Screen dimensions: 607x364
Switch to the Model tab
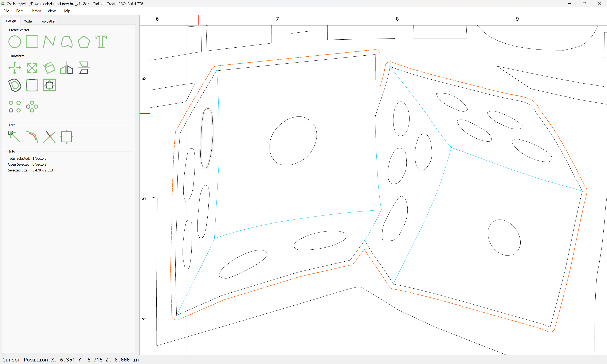(x=28, y=21)
